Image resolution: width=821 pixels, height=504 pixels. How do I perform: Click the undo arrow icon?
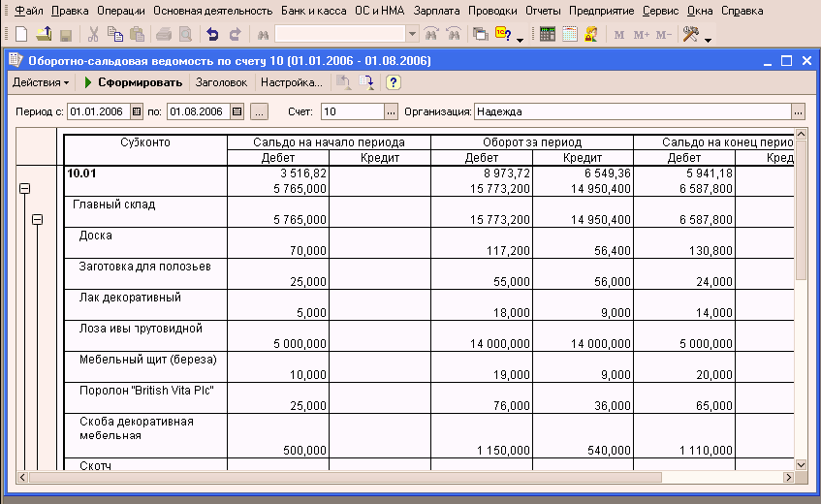pyautogui.click(x=213, y=35)
